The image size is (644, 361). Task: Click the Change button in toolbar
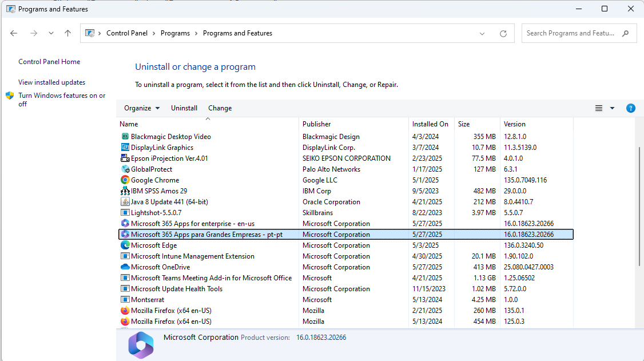(x=220, y=108)
